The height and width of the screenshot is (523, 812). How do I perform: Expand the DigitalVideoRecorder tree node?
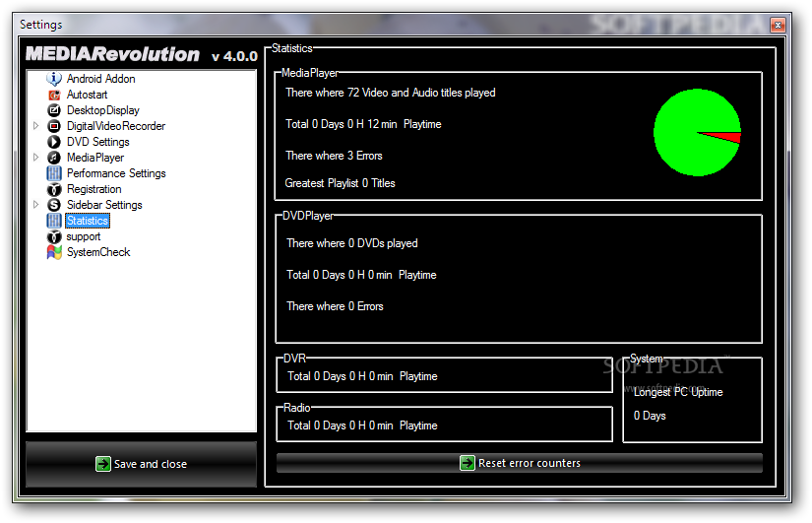pyautogui.click(x=35, y=126)
